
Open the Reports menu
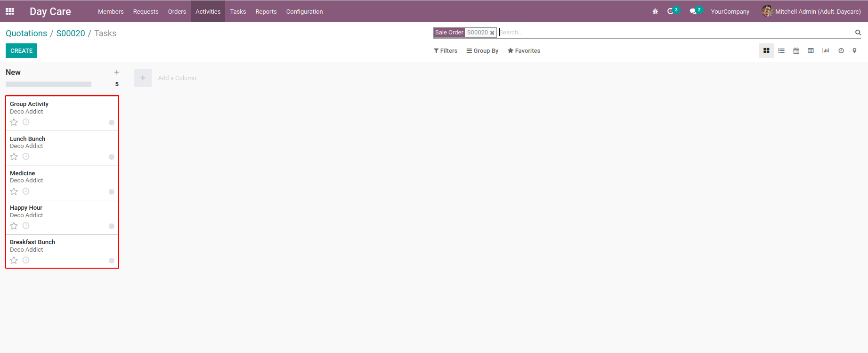click(x=266, y=11)
